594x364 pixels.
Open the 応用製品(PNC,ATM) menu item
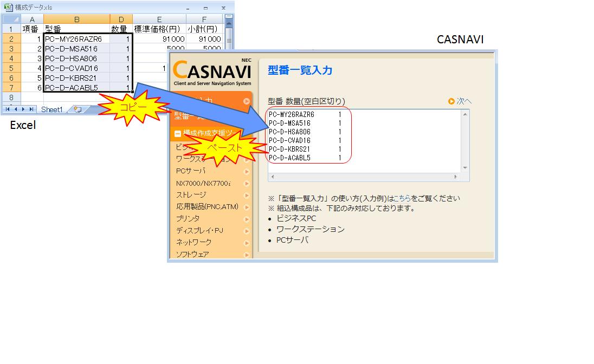point(207,207)
